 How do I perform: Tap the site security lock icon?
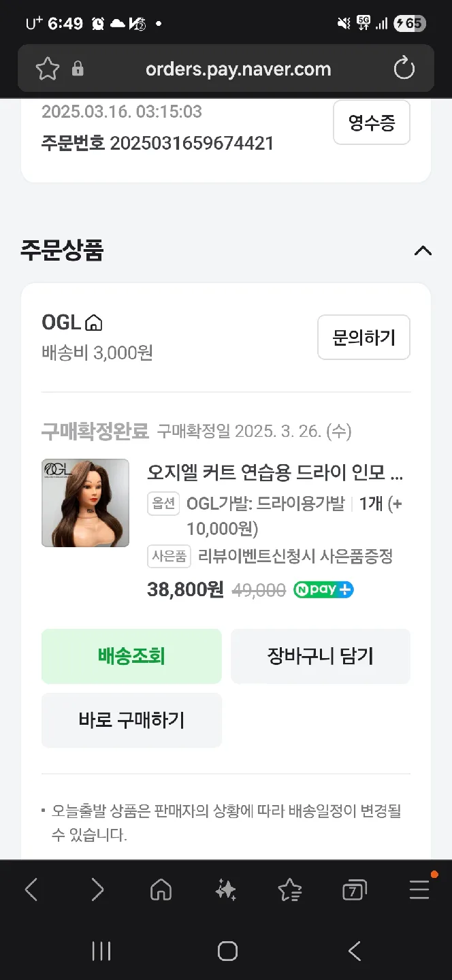78,69
